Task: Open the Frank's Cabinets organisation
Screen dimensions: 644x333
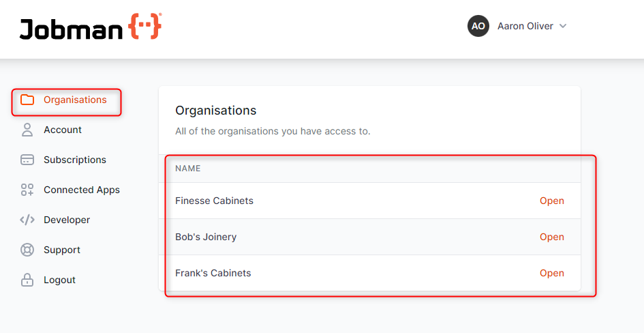Action: [x=551, y=273]
